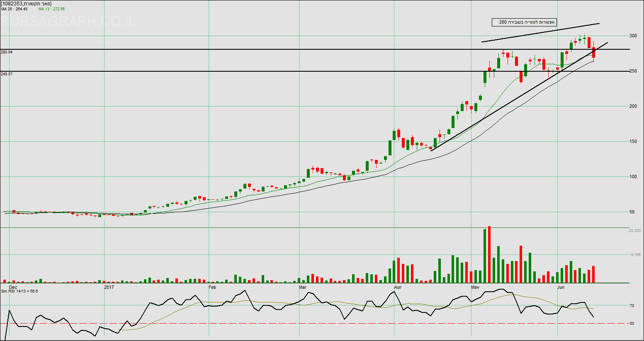The width and height of the screenshot is (644, 341).
Task: Click the Hebrew annotation box mentioning 280
Action: click(x=524, y=22)
